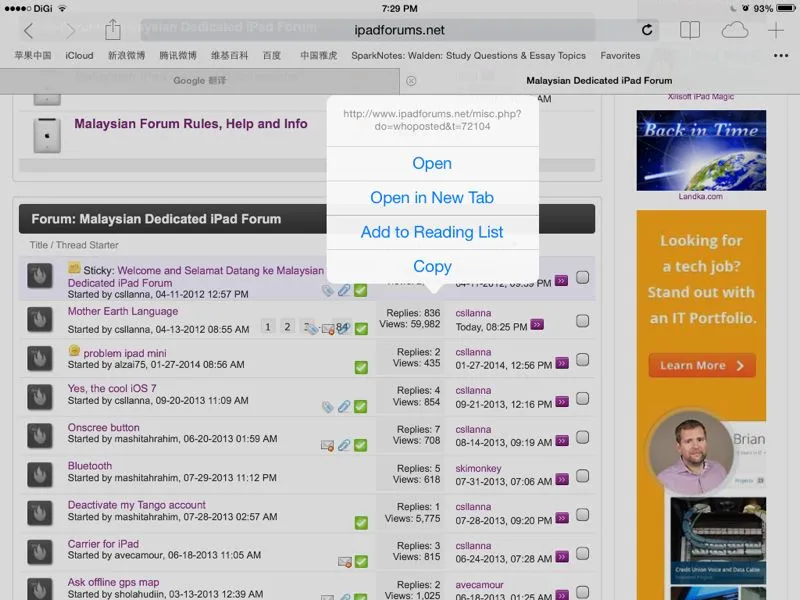Reload the page with refresh icon
Image resolution: width=800 pixels, height=600 pixels.
(647, 31)
